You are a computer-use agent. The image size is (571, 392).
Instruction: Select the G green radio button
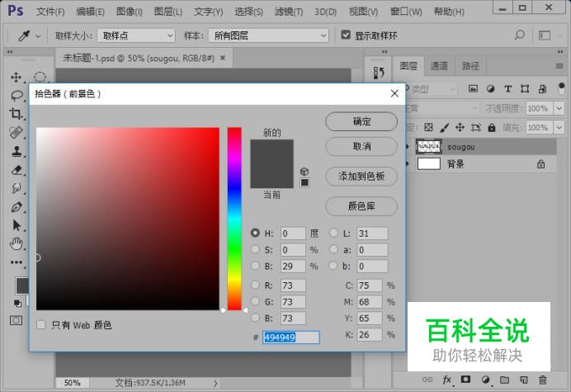[255, 301]
